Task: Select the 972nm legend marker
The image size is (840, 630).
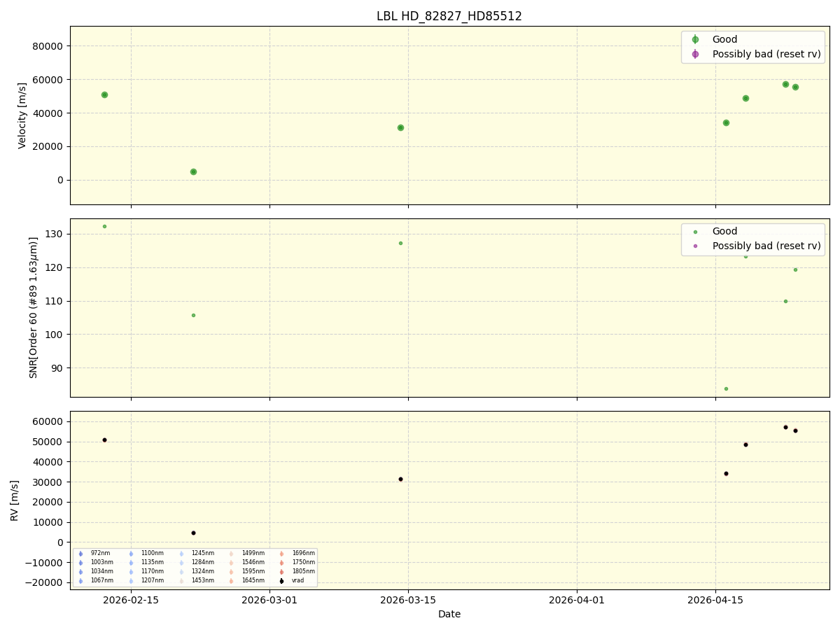Action: [x=80, y=554]
